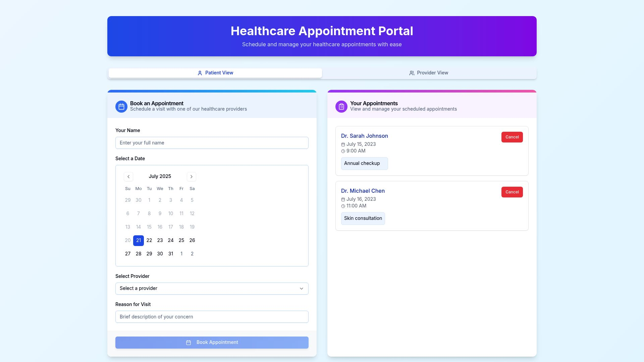Go to the previous month in the calendar

point(128,177)
